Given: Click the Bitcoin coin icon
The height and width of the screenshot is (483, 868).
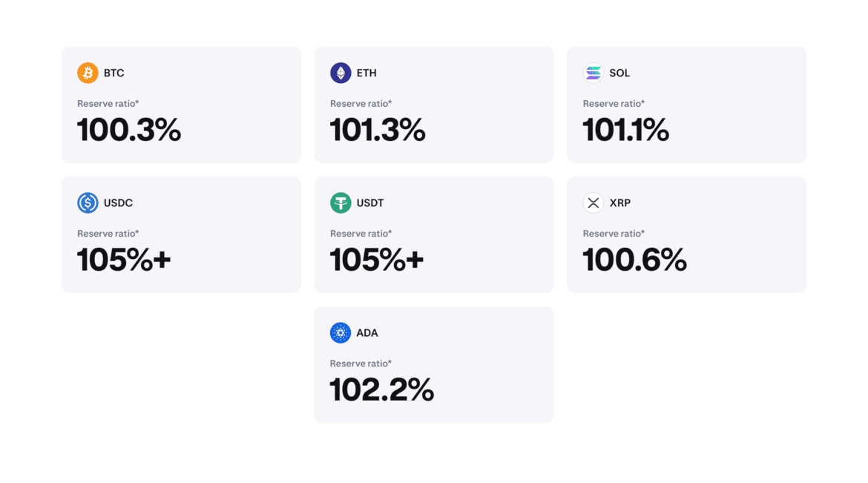Looking at the screenshot, I should [x=88, y=73].
